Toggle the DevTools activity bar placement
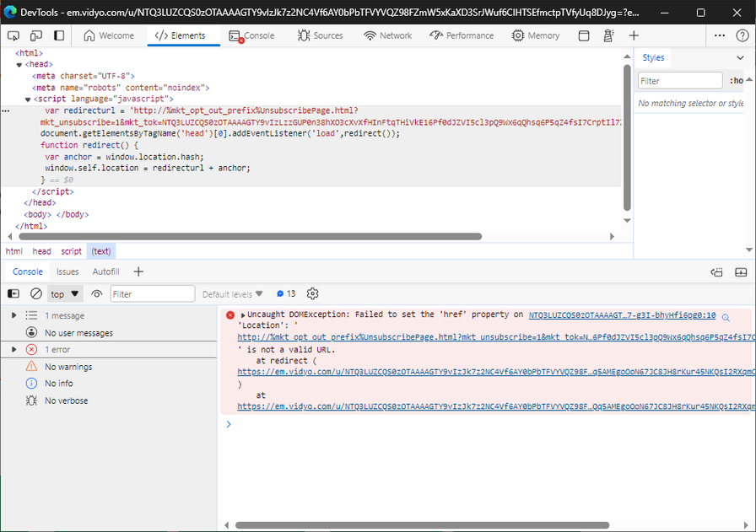756x532 pixels. pos(59,35)
